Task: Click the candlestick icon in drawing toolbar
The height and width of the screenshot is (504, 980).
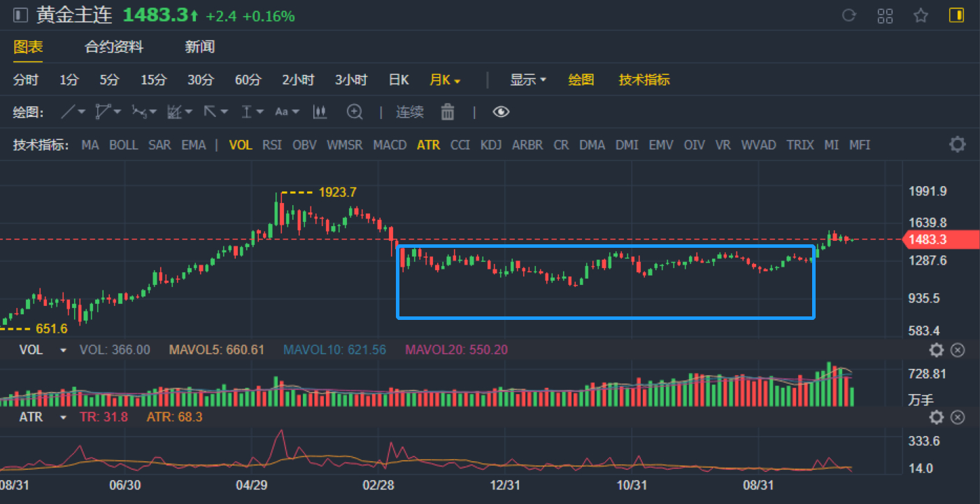Action: (x=320, y=112)
